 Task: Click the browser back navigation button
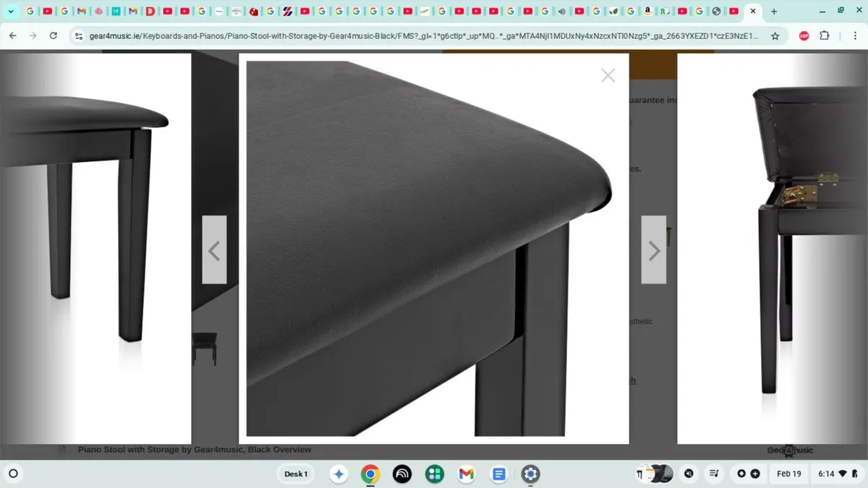(x=12, y=35)
